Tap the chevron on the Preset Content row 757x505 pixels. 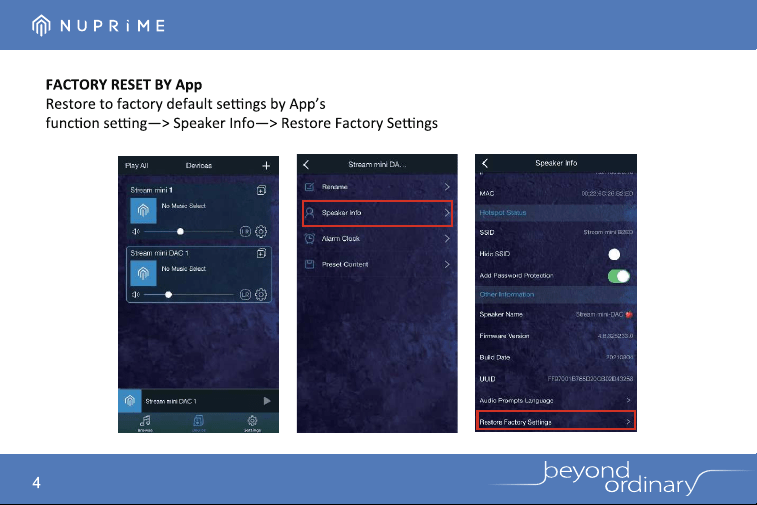pyautogui.click(x=447, y=265)
